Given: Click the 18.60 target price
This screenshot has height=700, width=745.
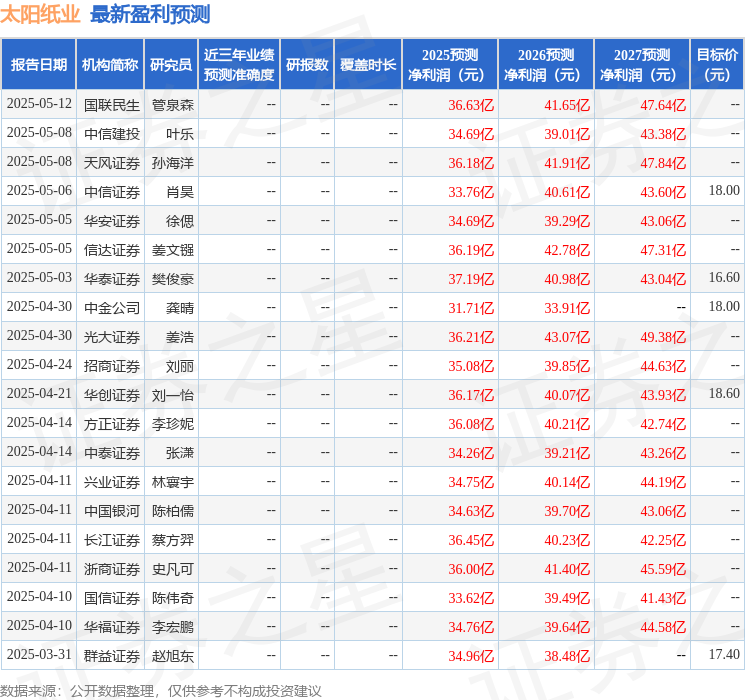Looking at the screenshot, I should click(x=724, y=393).
